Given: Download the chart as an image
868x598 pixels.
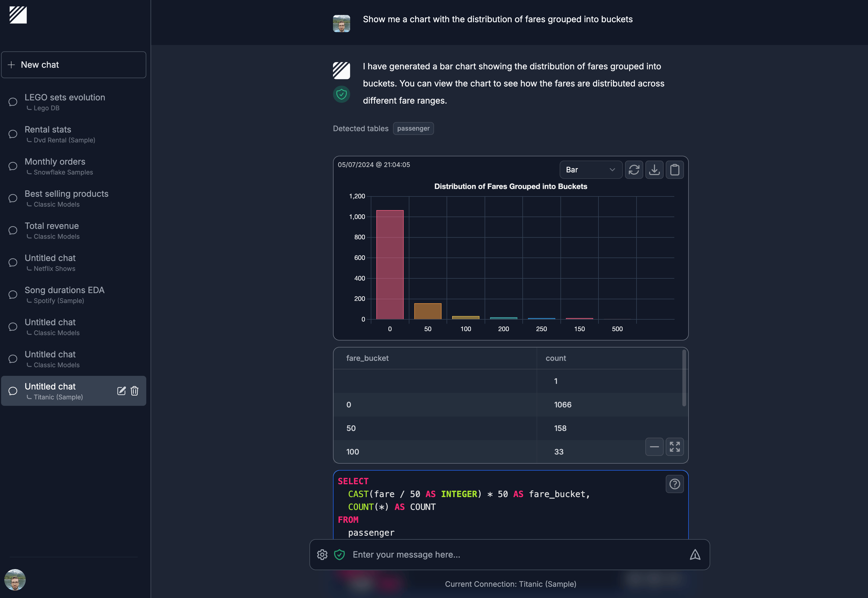Looking at the screenshot, I should click(654, 170).
